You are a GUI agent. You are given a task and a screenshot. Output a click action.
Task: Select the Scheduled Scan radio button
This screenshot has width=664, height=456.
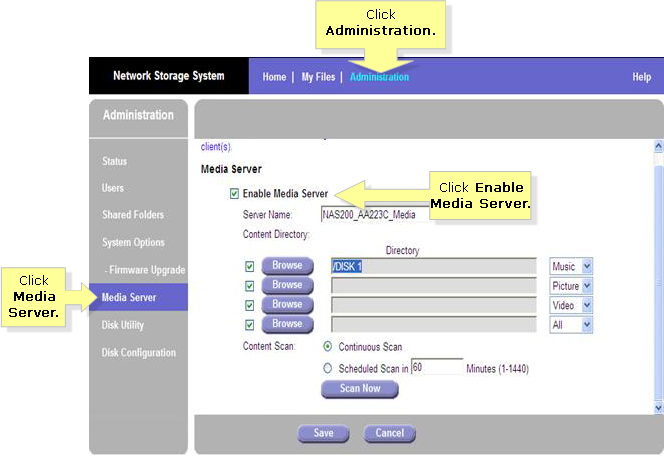(327, 368)
